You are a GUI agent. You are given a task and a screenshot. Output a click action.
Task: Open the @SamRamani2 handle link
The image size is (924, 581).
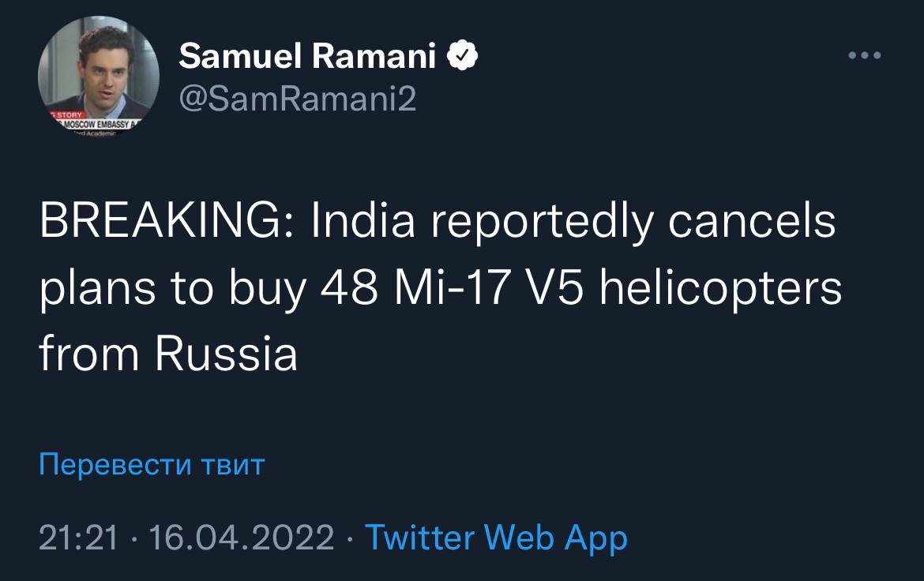pyautogui.click(x=298, y=99)
